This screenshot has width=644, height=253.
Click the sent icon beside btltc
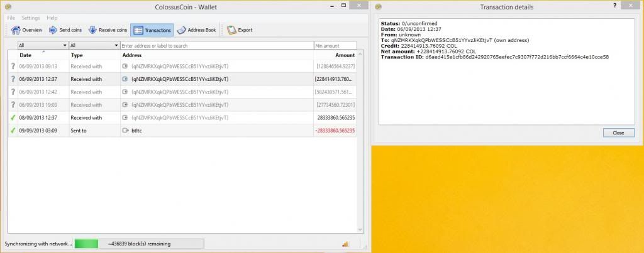[125, 131]
